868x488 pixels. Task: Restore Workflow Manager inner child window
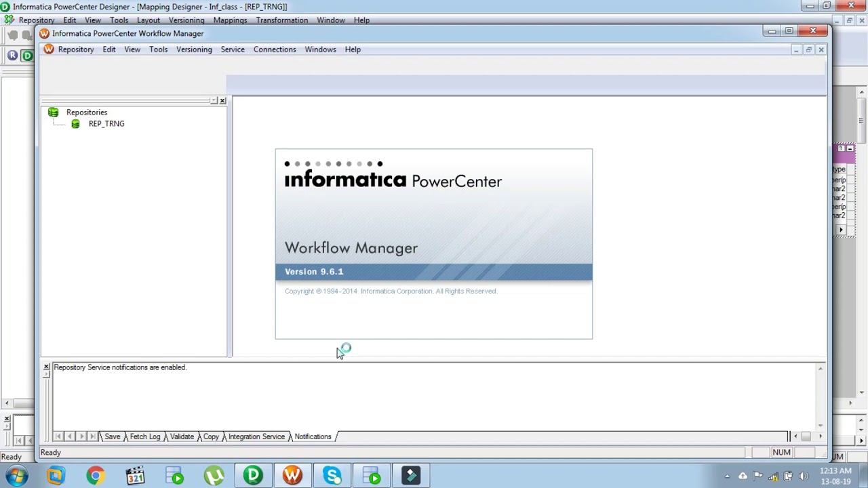[x=808, y=49]
